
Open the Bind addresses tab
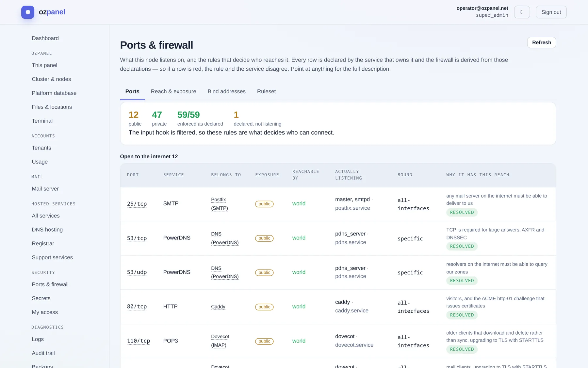tap(226, 92)
